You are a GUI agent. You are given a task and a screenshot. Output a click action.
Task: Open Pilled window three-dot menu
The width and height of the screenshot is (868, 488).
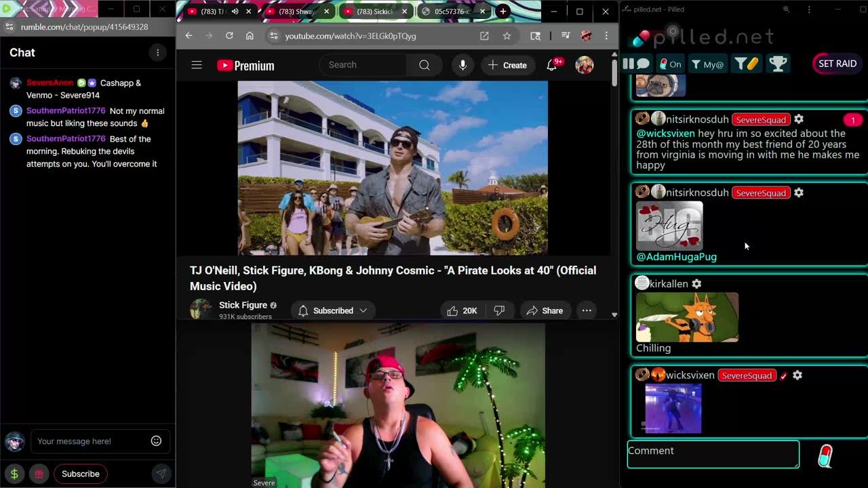(809, 9)
